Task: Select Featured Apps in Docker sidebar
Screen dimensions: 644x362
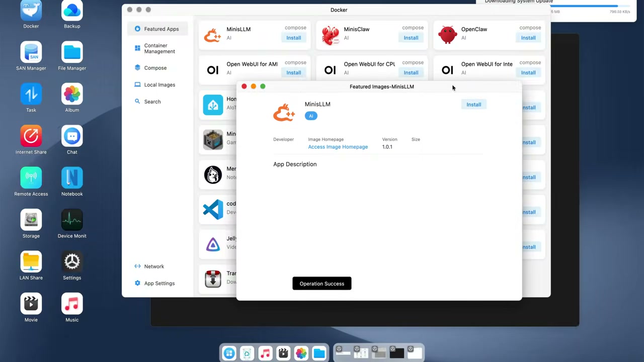Action: click(x=157, y=29)
